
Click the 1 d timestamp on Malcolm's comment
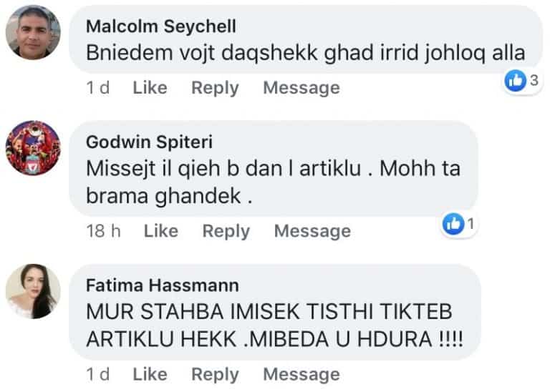[97, 88]
